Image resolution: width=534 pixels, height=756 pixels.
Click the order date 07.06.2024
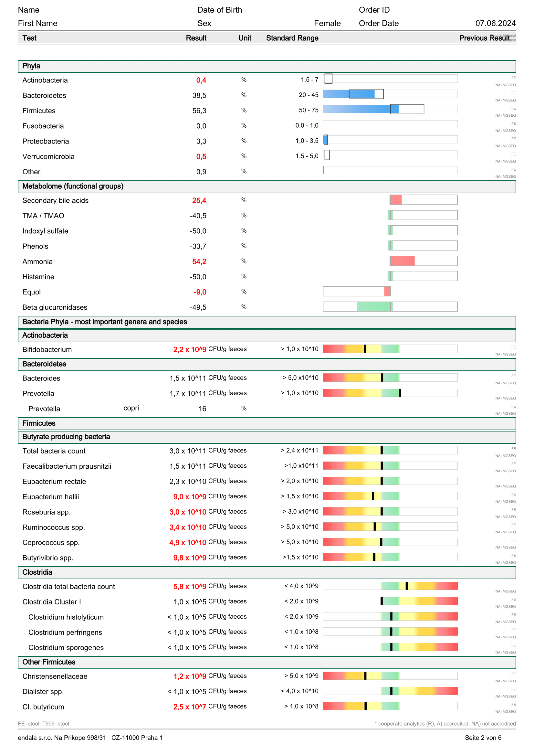(495, 23)
